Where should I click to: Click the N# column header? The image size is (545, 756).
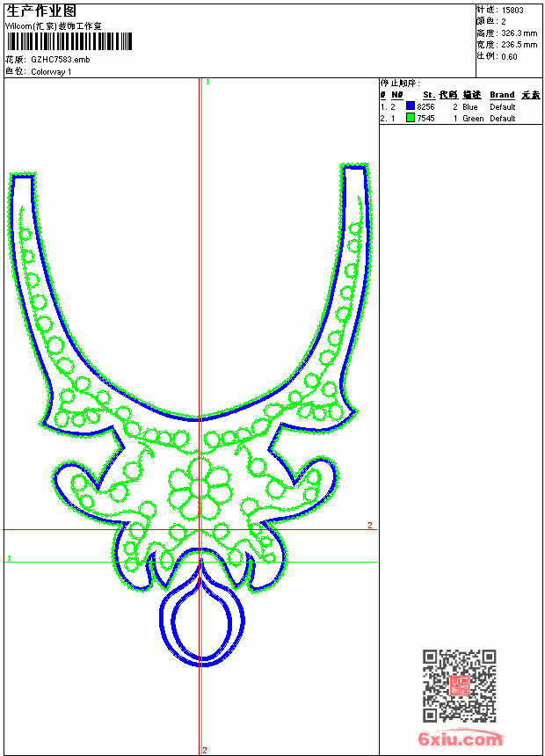pyautogui.click(x=397, y=95)
